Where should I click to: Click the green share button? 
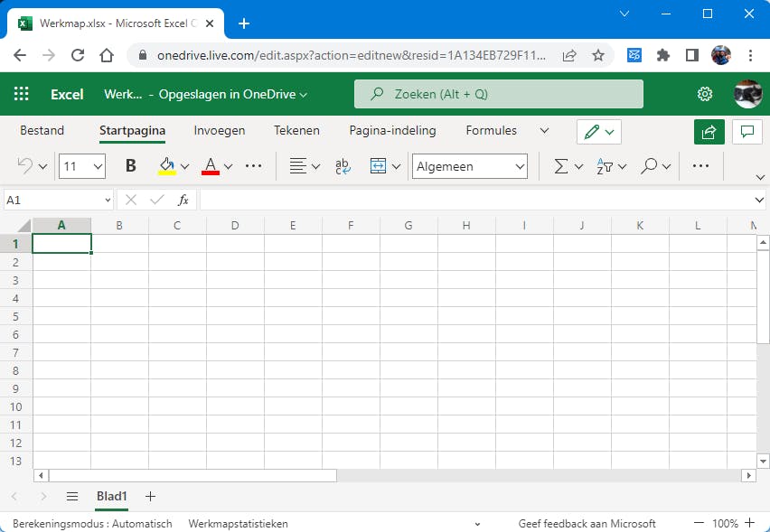tap(709, 131)
